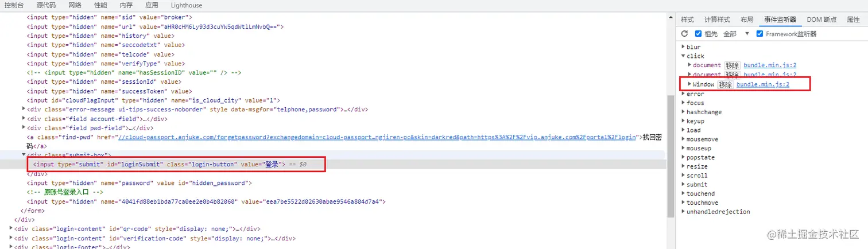Open the Lighthouse tab
Image resolution: width=868 pixels, height=249 pixels.
click(187, 5)
